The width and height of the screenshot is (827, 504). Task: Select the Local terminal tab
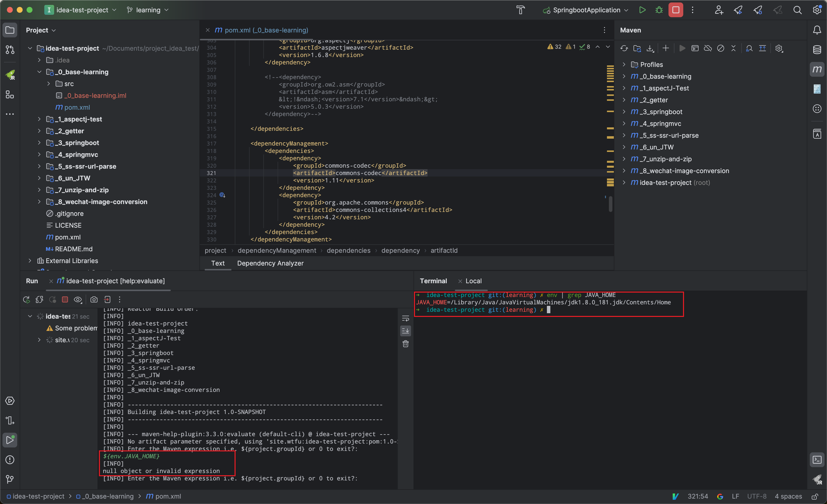pyautogui.click(x=473, y=281)
